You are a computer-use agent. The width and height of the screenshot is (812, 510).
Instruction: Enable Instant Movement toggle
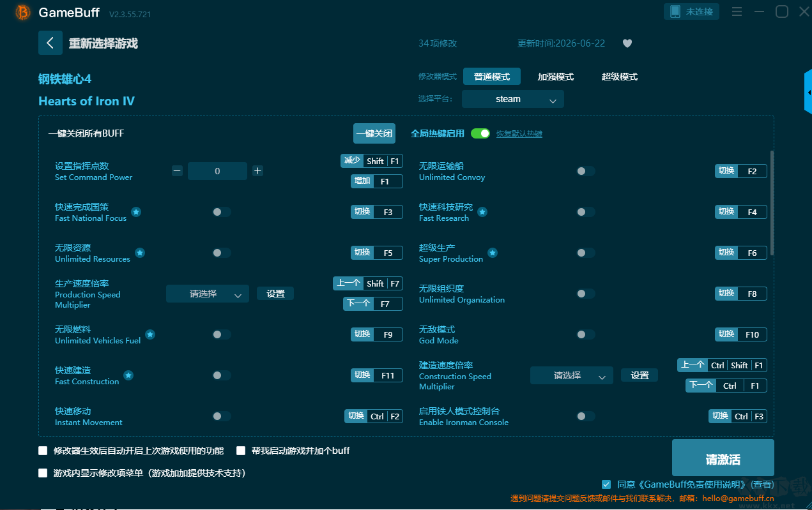point(222,416)
